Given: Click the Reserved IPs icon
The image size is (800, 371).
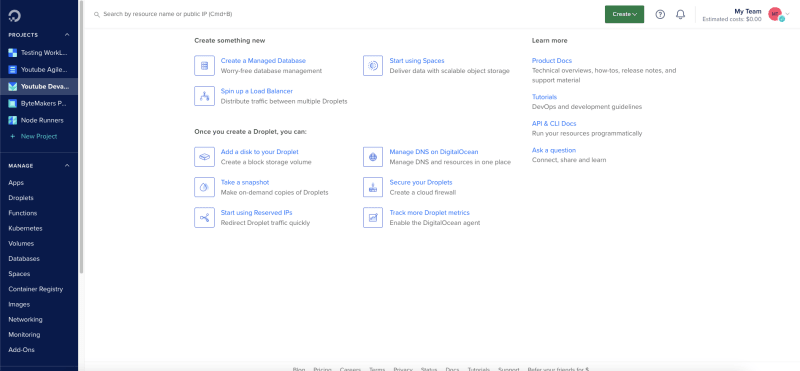Looking at the screenshot, I should [204, 218].
